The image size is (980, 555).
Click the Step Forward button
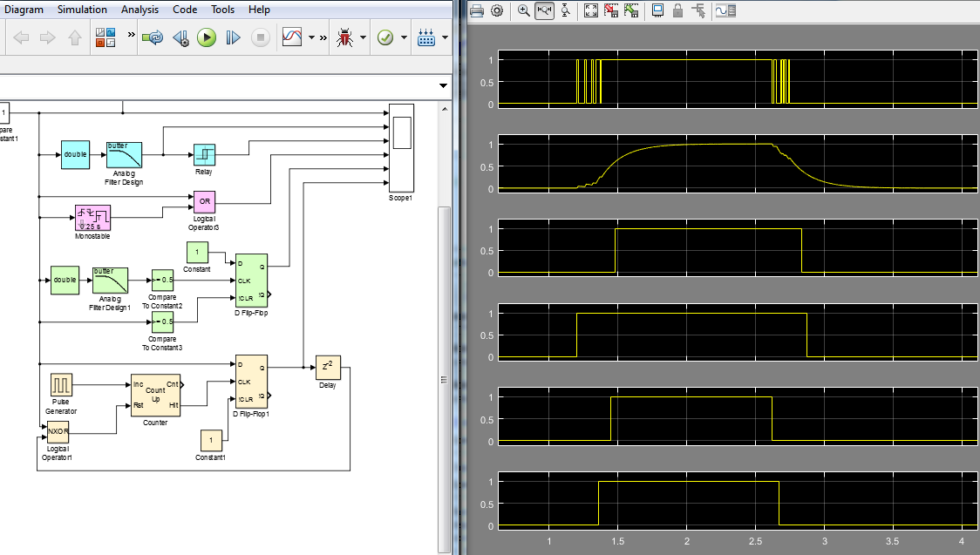233,37
